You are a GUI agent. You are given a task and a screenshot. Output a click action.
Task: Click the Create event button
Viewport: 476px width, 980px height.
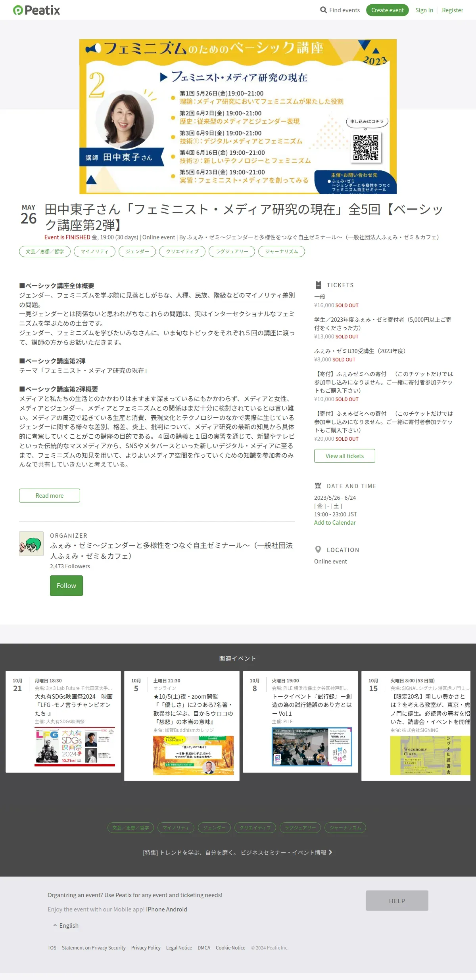pyautogui.click(x=388, y=10)
